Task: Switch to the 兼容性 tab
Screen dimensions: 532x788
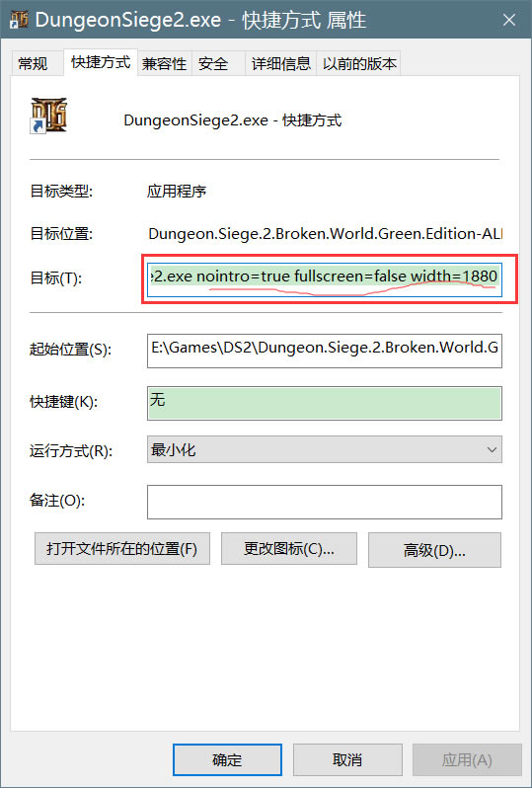Action: [164, 64]
